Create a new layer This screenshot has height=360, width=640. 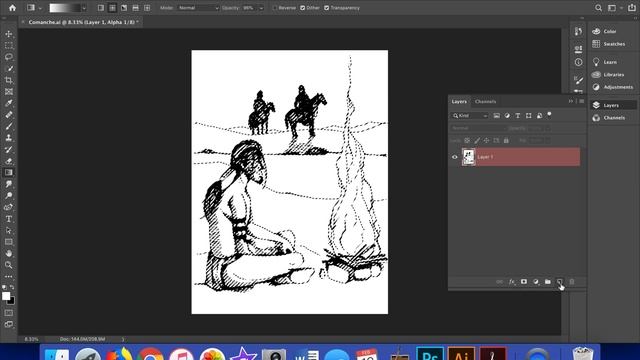(x=560, y=282)
